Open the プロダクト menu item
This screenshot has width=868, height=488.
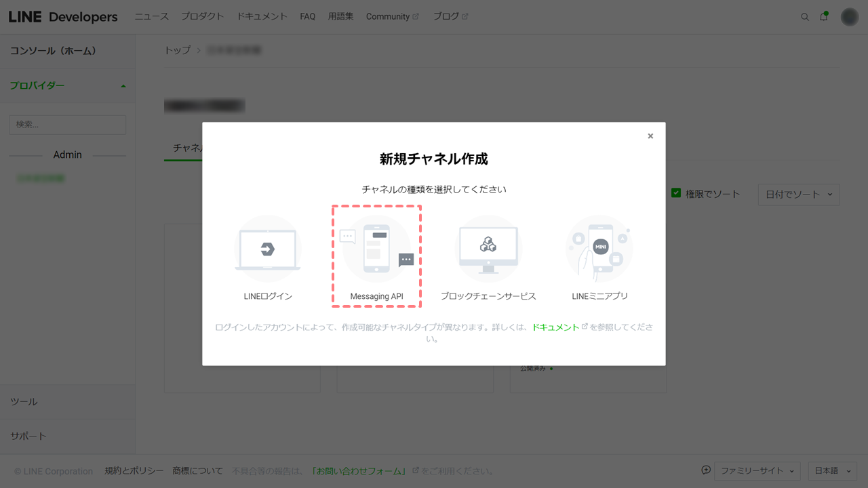[x=202, y=16]
